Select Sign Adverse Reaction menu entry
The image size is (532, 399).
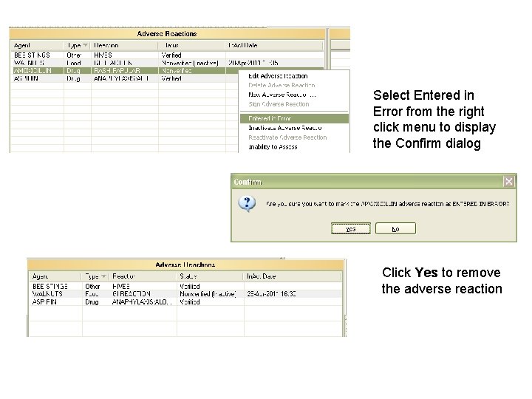coord(279,104)
